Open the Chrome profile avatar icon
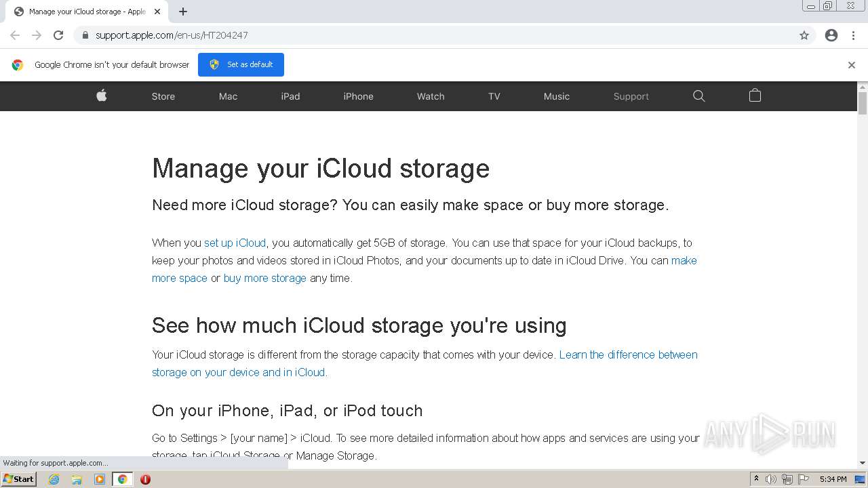868x488 pixels. click(831, 35)
